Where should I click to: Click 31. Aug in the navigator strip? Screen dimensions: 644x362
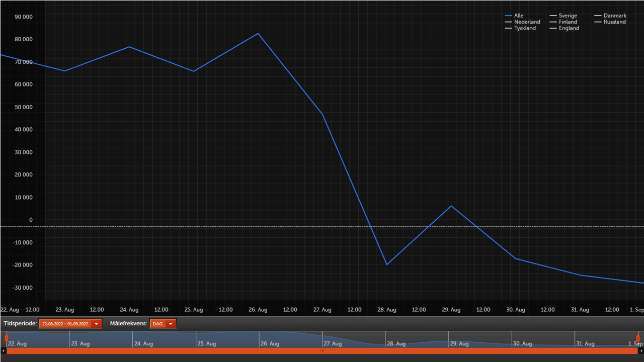tap(586, 344)
